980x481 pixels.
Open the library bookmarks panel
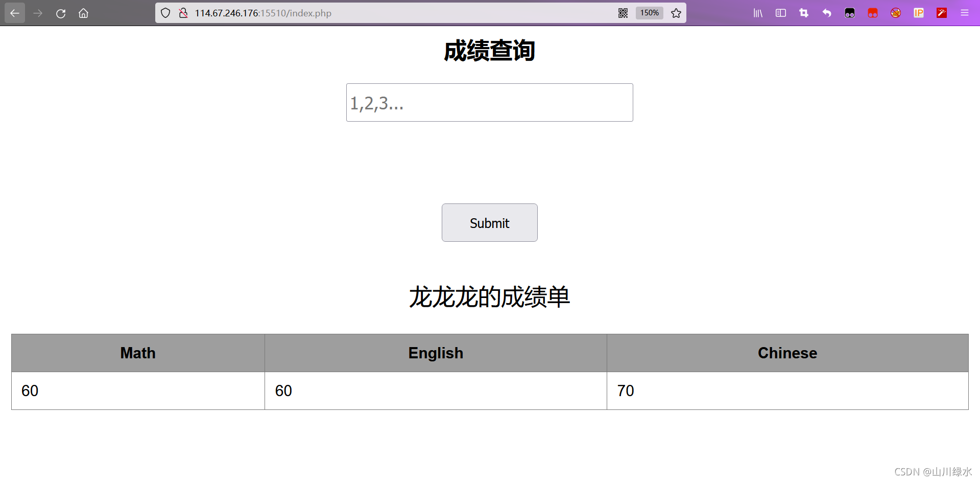coord(758,13)
